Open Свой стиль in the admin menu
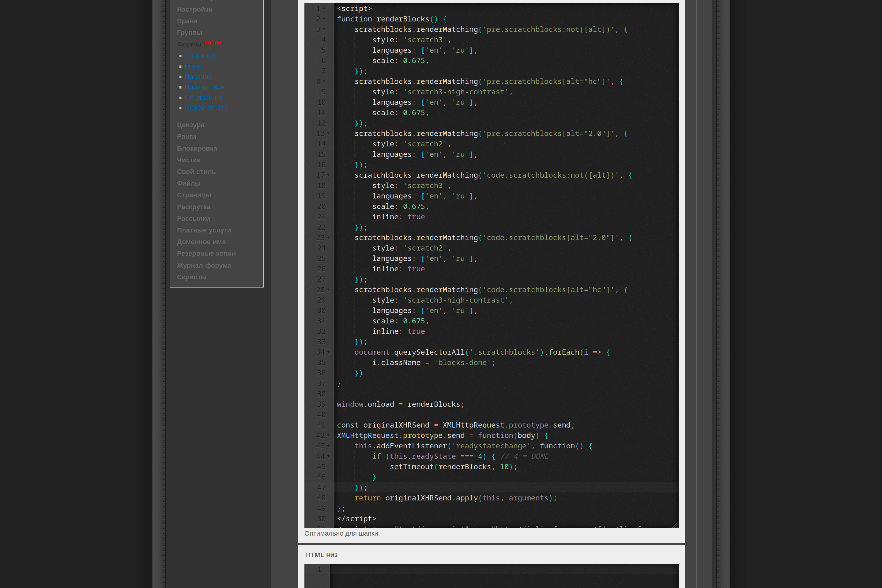Screen dimensions: 882x588 196,172
